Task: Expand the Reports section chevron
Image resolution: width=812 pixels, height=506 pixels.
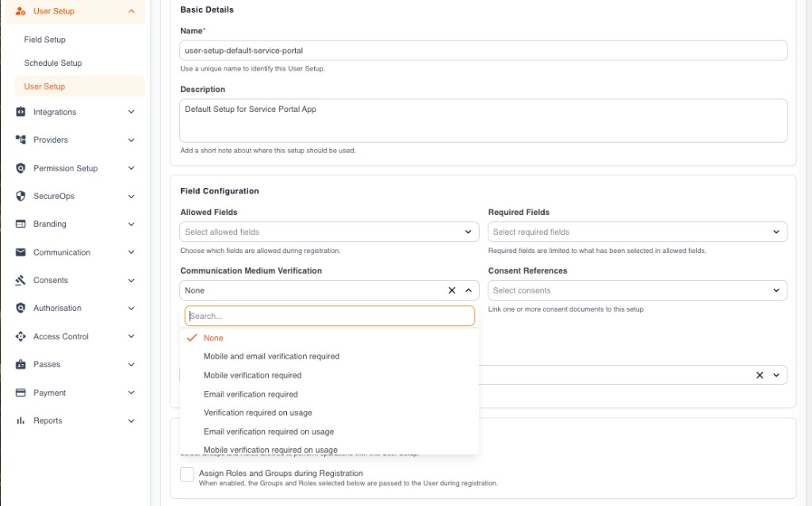Action: coord(132,420)
